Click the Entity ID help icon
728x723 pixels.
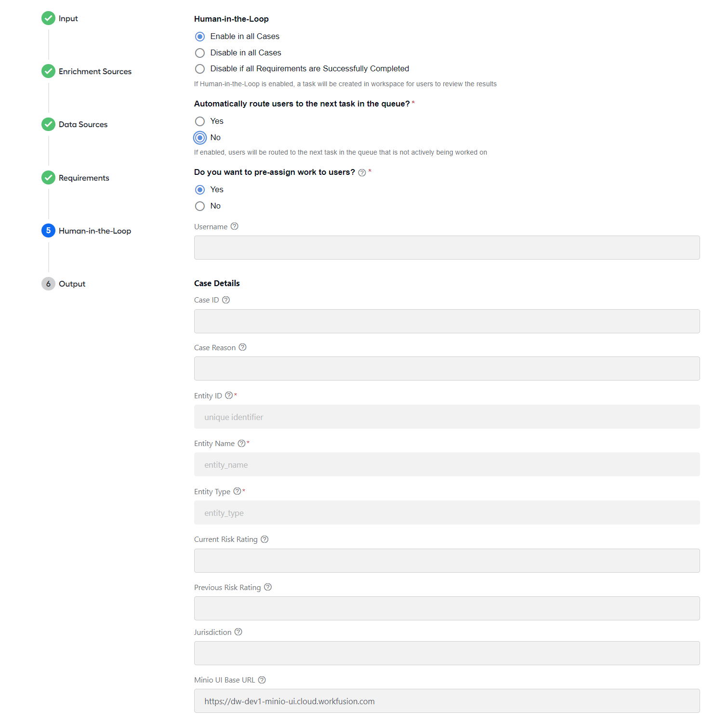tap(229, 395)
